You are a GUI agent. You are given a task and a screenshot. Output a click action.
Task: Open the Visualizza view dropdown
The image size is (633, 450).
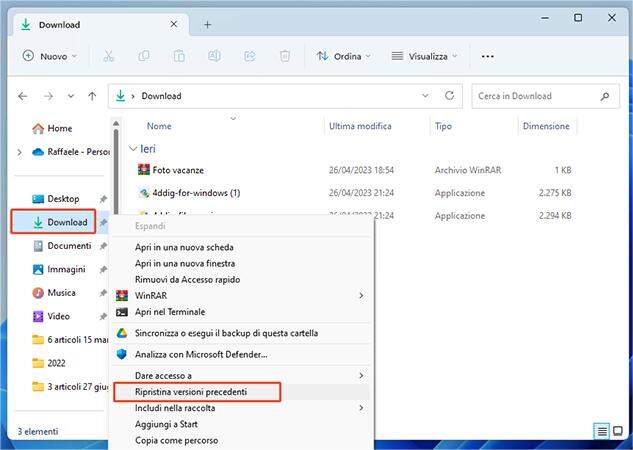coord(424,56)
